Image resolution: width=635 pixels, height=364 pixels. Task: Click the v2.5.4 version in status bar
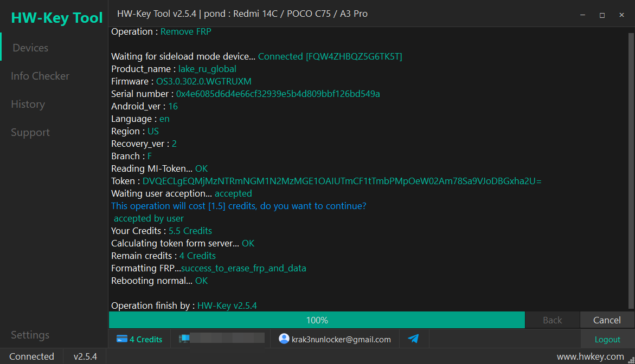tap(85, 356)
